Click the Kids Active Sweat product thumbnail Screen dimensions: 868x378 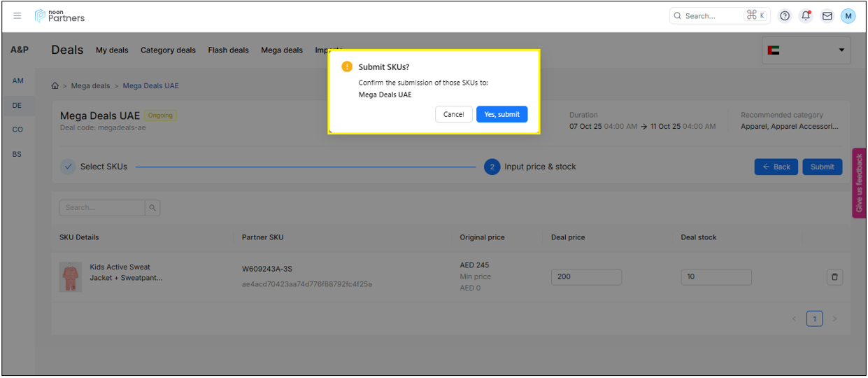click(x=71, y=277)
